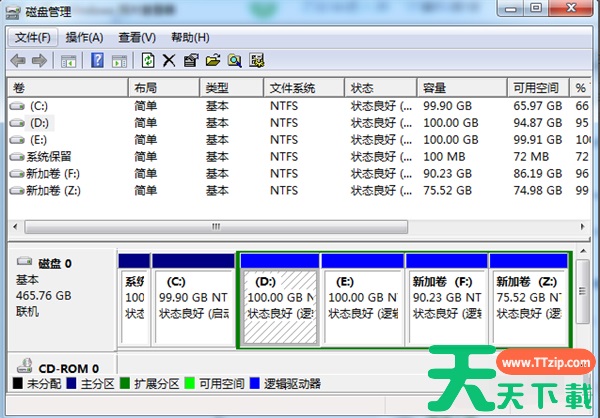
Task: Open the 查看(V) menu
Action: pyautogui.click(x=137, y=37)
